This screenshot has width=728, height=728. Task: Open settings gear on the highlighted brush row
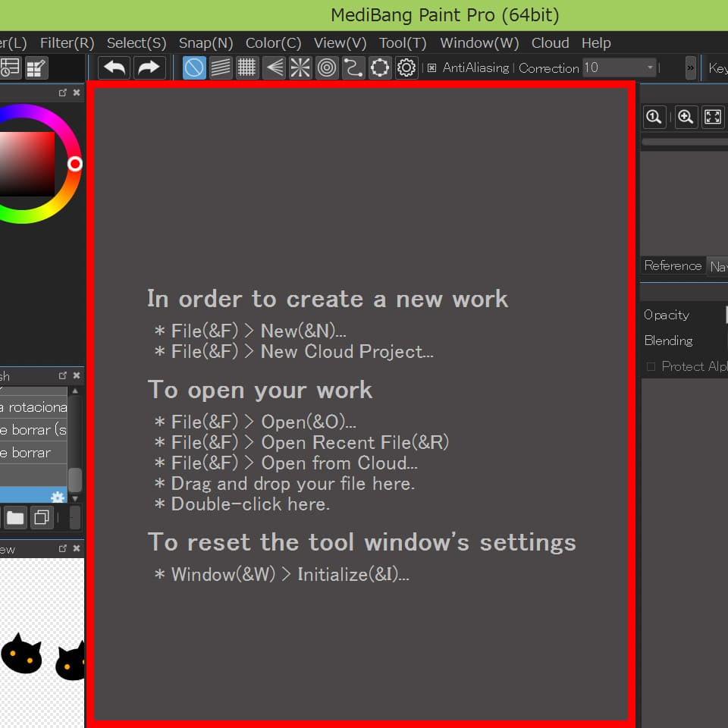coord(58,497)
